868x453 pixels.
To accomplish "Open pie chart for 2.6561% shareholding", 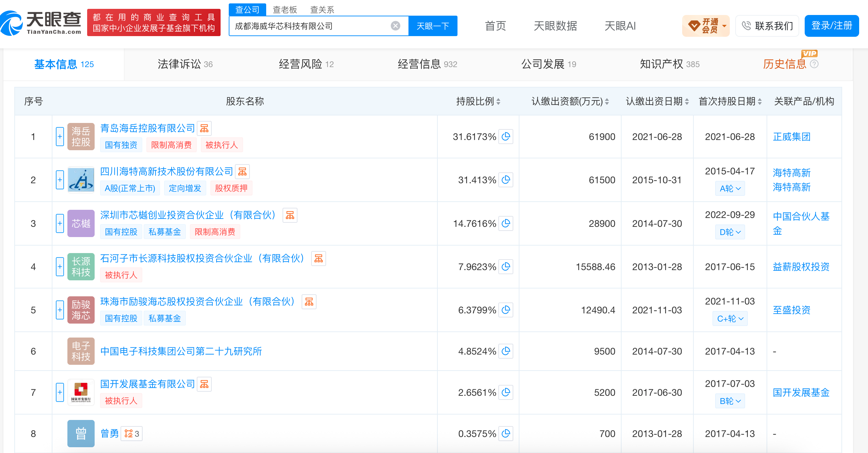I will [x=506, y=392].
